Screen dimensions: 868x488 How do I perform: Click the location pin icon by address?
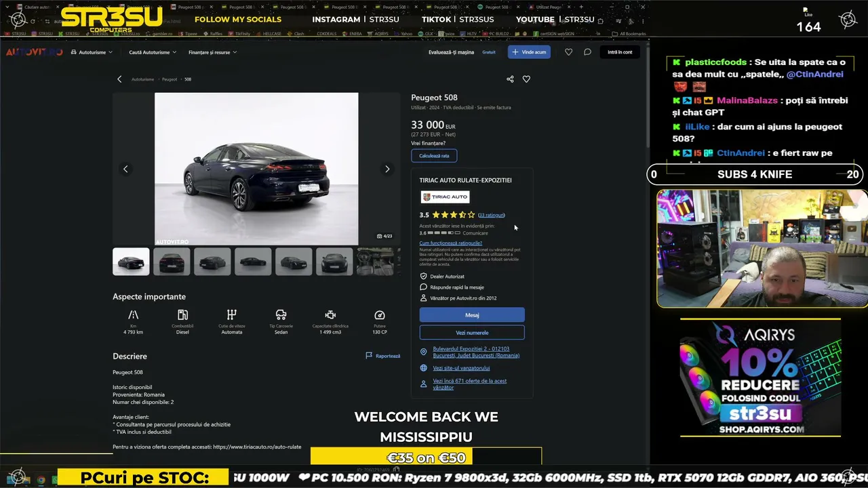(x=424, y=352)
